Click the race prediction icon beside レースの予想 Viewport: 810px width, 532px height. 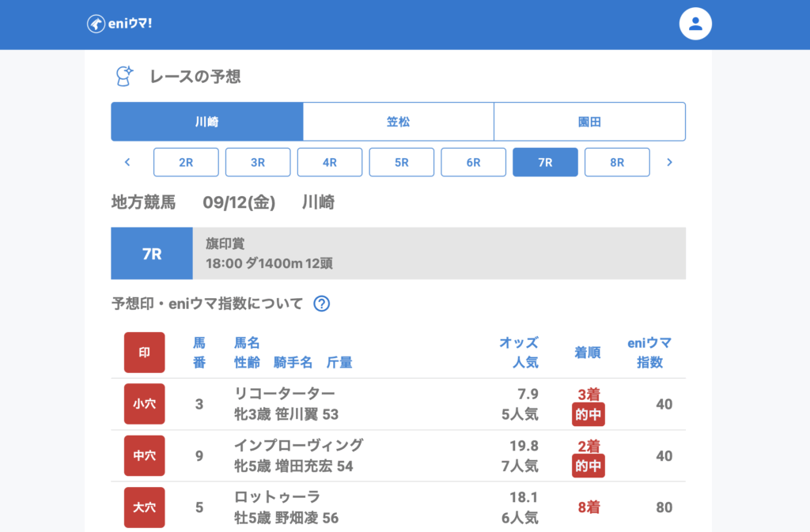(x=124, y=77)
